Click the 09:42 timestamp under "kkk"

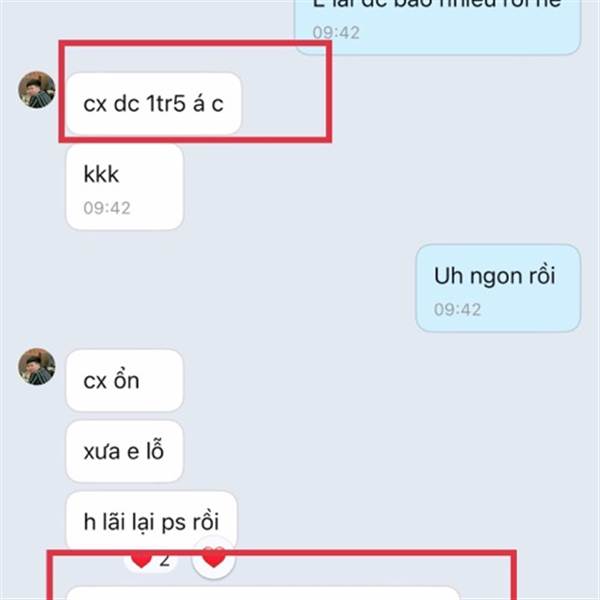click(x=107, y=208)
